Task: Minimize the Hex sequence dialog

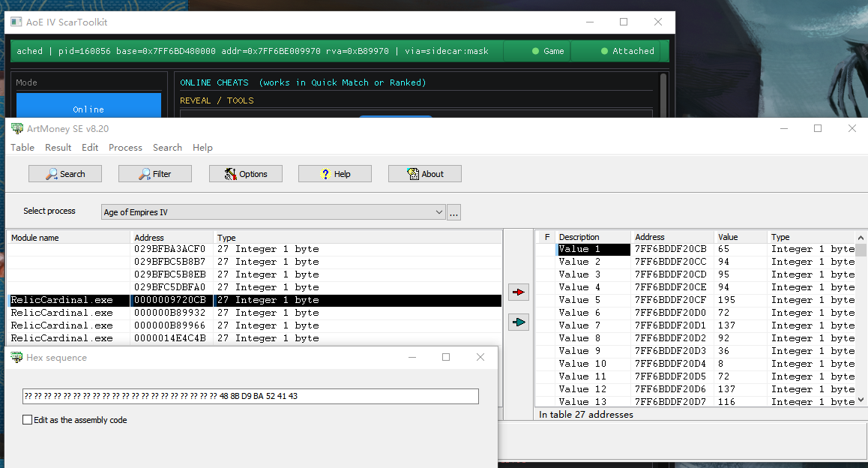Action: point(412,357)
